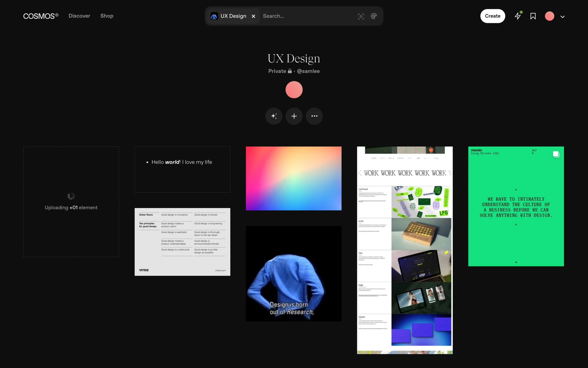This screenshot has height=368, width=588.
Task: Open the color palette search icon
Action: (x=374, y=16)
